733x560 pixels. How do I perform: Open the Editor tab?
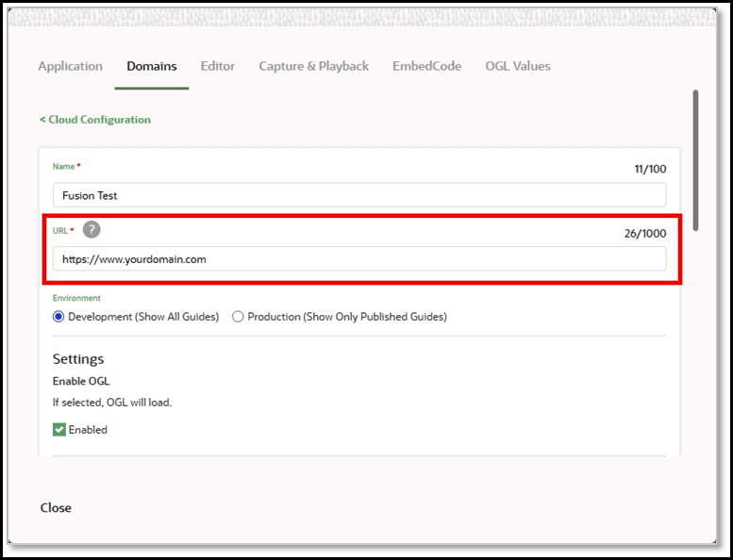pos(218,66)
